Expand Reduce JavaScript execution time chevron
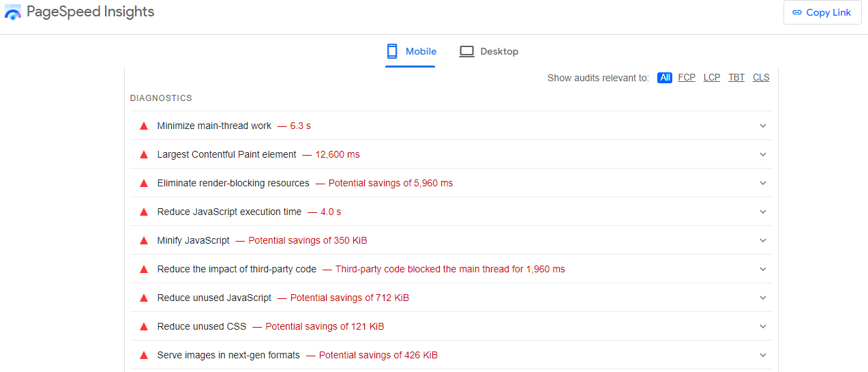The height and width of the screenshot is (372, 868). click(x=763, y=212)
